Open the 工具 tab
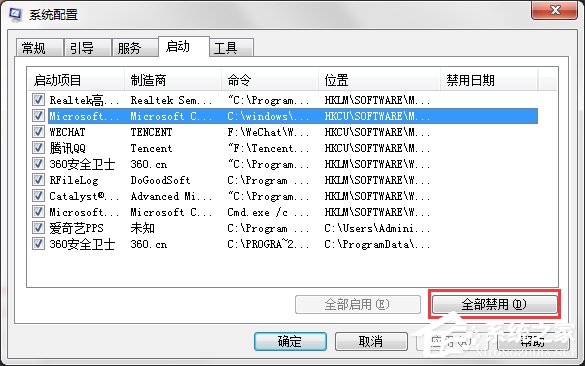Screen dimensions: 585x366 (x=231, y=48)
